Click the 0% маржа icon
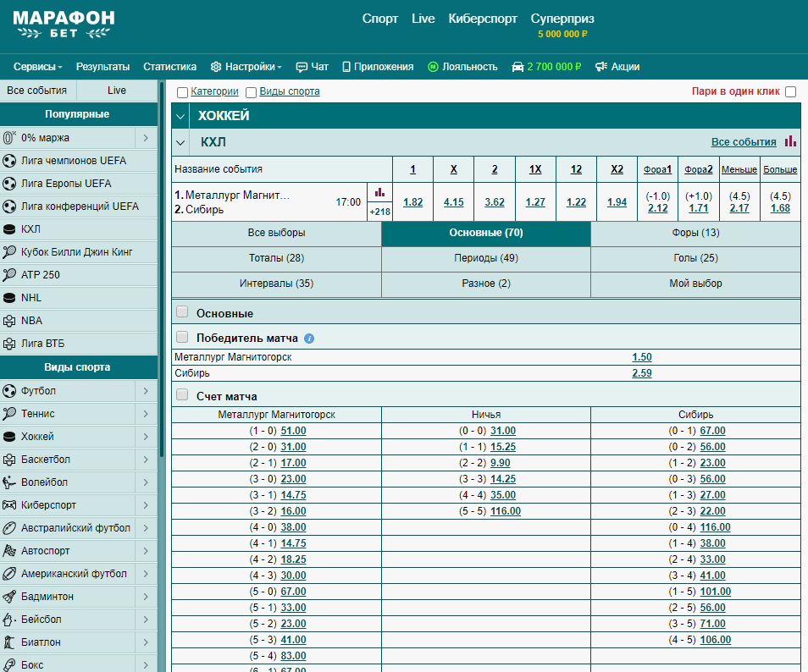This screenshot has height=672, width=808. click(9, 138)
